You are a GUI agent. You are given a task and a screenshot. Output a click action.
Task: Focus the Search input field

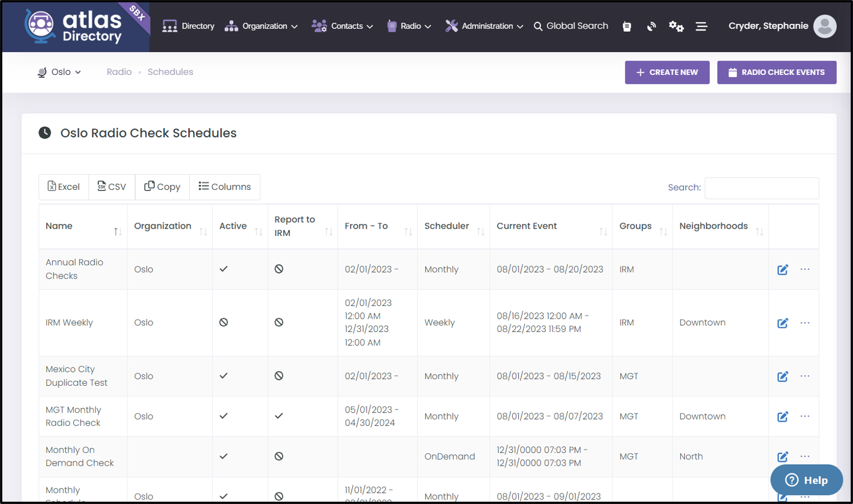pos(761,188)
